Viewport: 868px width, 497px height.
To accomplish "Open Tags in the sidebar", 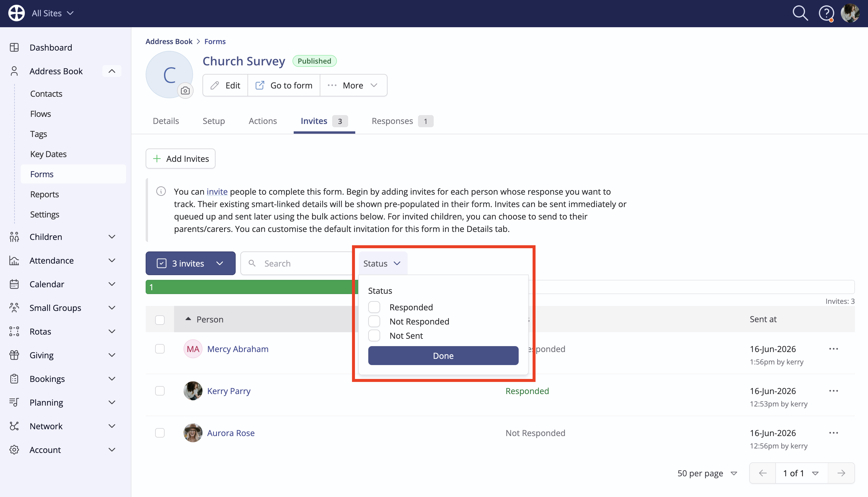I will pyautogui.click(x=38, y=134).
